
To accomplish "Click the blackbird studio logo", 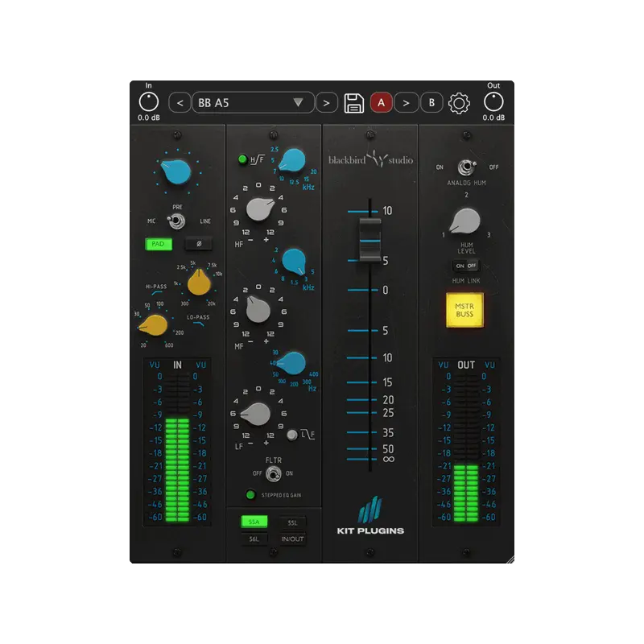I will 370,159.
